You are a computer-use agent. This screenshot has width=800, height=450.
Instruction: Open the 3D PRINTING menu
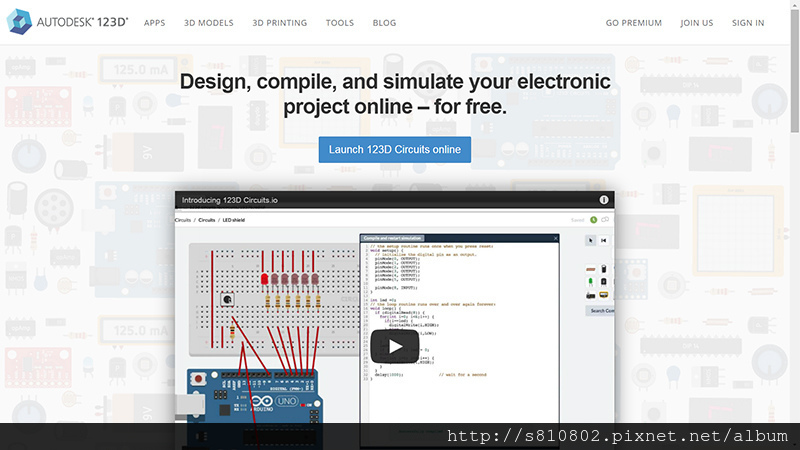pyautogui.click(x=280, y=23)
